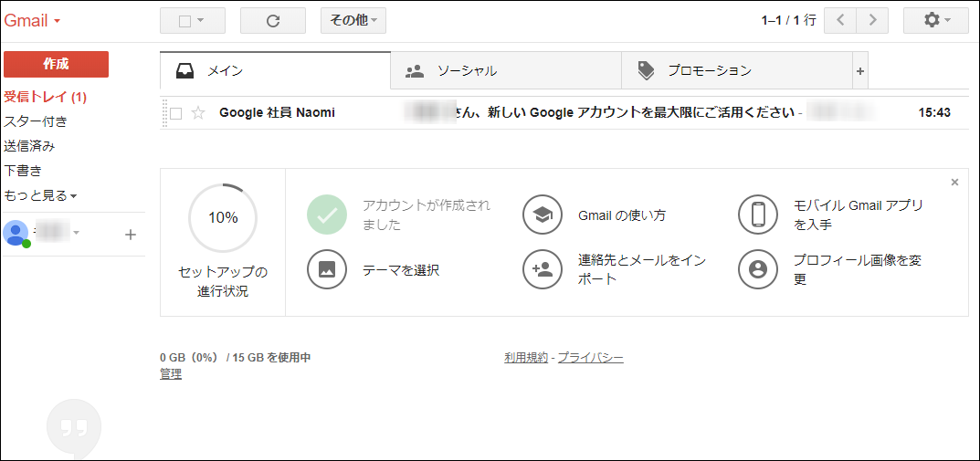Image resolution: width=980 pixels, height=461 pixels.
Task: Click the 管理 storage link
Action: (x=171, y=374)
